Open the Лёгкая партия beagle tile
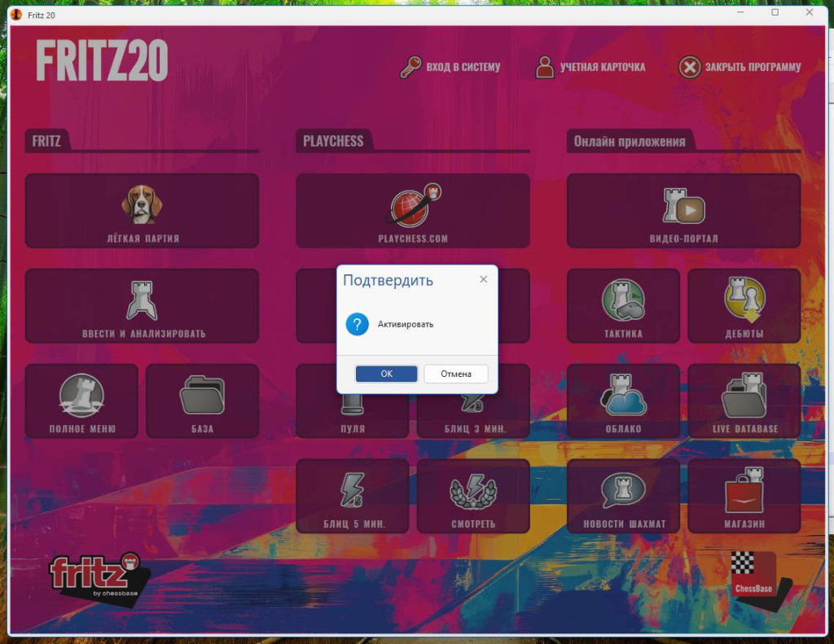This screenshot has width=834, height=644. pyautogui.click(x=142, y=211)
